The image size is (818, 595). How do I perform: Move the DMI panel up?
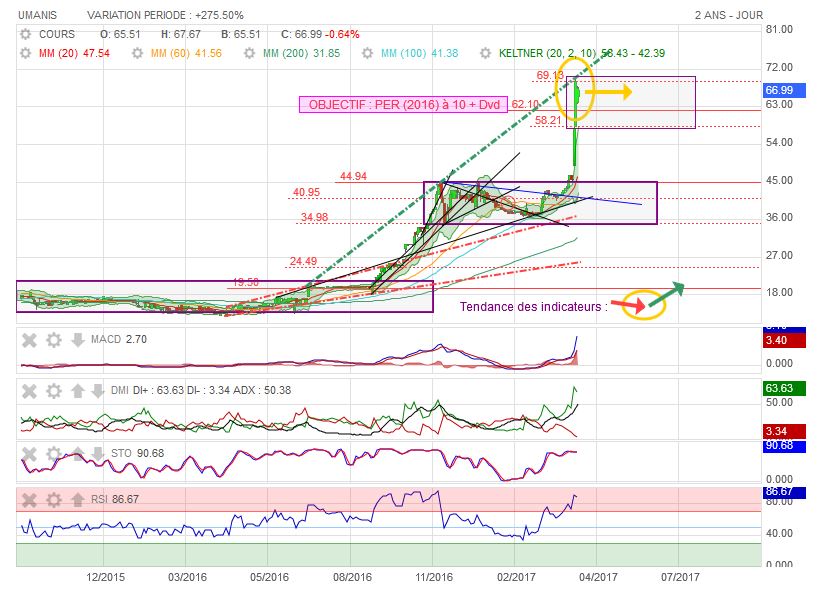(x=76, y=390)
